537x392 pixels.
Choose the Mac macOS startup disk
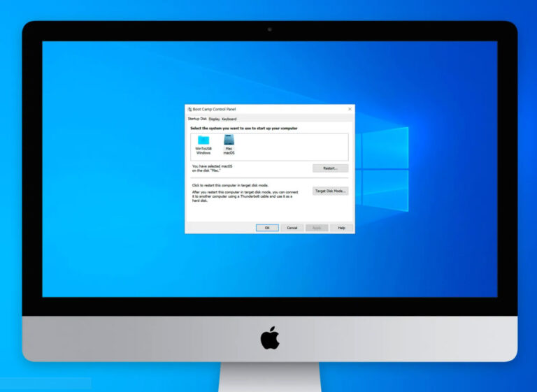(229, 145)
